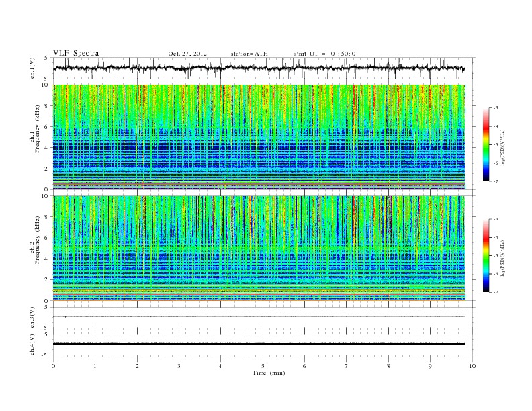Click the log(PSD) label beside ch.1 colorbar
Viewport: 532px width, 411px height.
[x=502, y=146]
